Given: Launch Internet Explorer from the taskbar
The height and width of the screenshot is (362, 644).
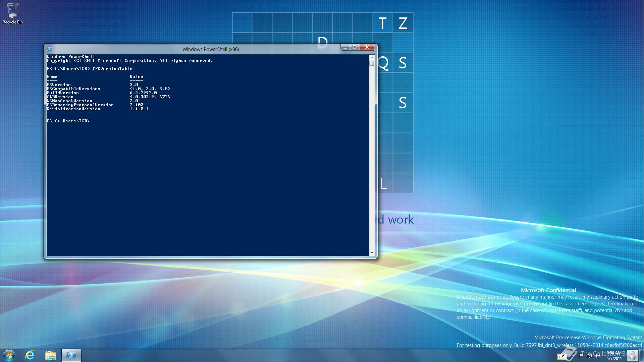Looking at the screenshot, I should [x=30, y=355].
